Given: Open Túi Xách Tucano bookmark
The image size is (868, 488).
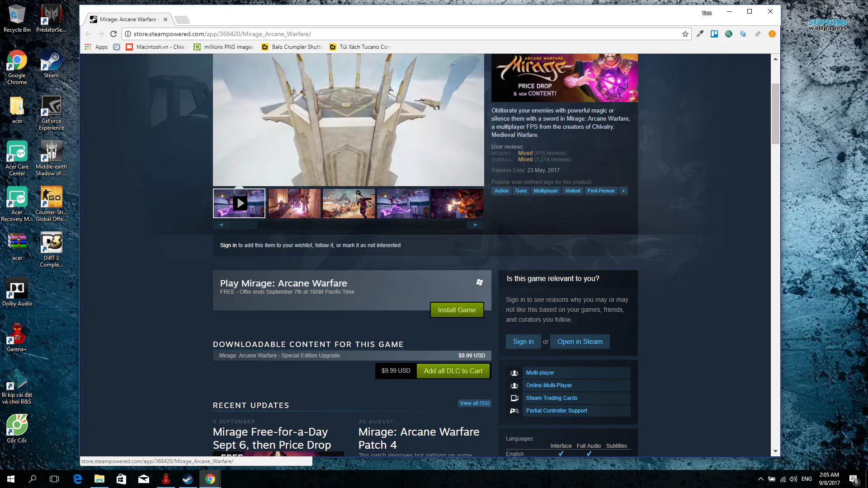Looking at the screenshot, I should coord(360,47).
